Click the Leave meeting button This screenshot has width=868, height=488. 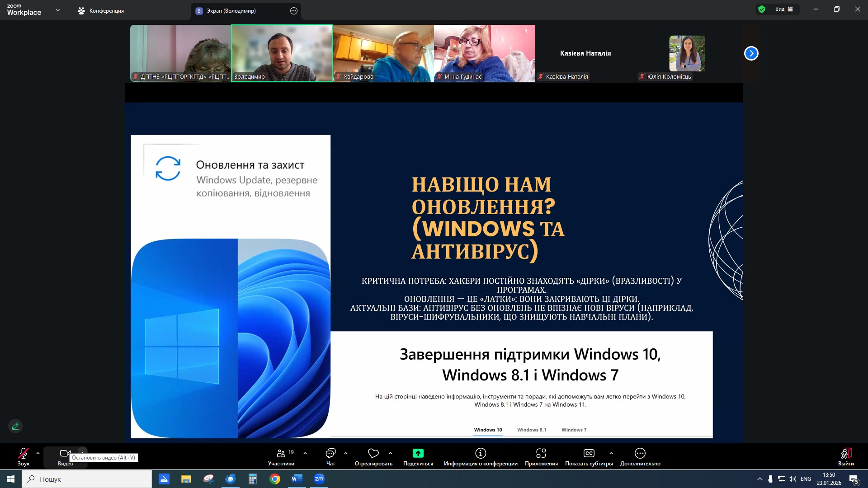845,454
